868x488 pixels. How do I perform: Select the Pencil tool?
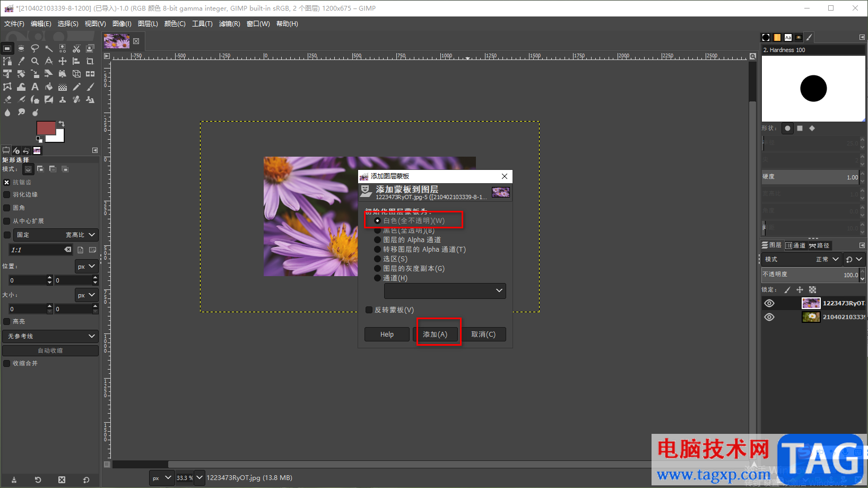click(76, 87)
